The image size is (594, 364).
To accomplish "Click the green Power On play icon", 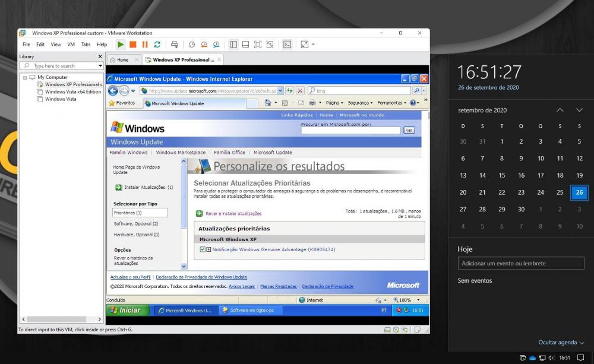I will 121,45.
